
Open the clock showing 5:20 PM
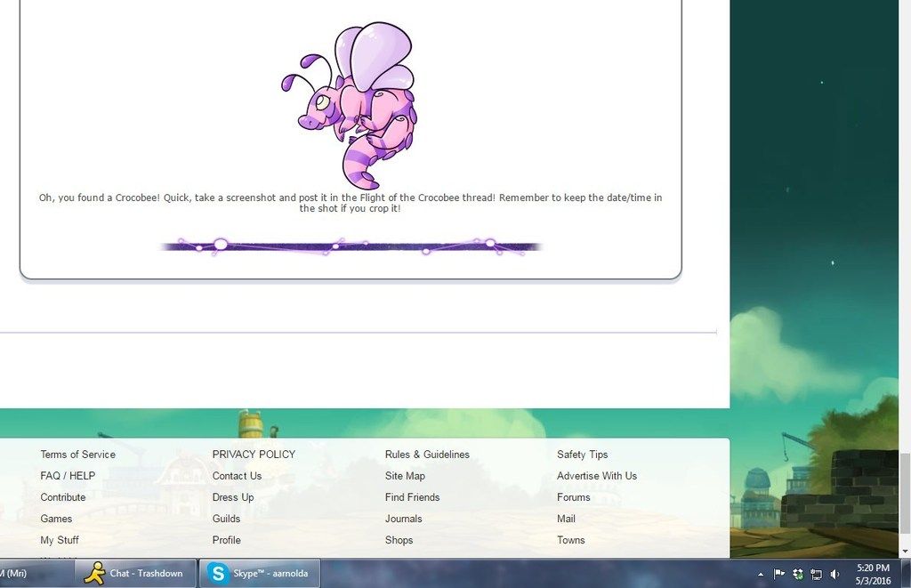tap(873, 574)
